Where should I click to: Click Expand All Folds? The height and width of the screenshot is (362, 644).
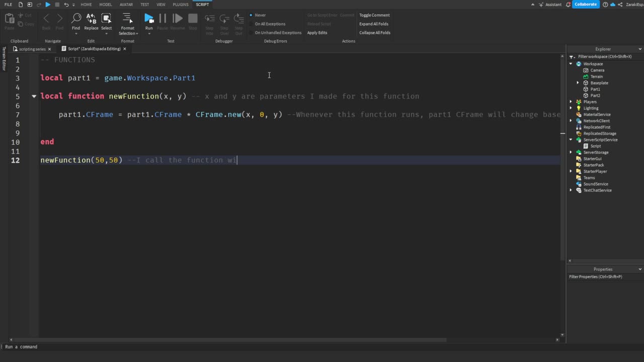click(x=374, y=24)
